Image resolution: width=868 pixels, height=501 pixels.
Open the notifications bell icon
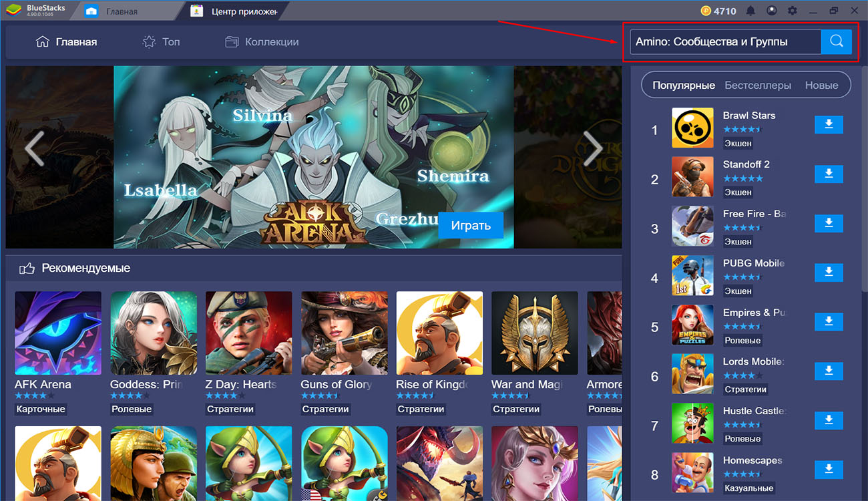point(750,11)
